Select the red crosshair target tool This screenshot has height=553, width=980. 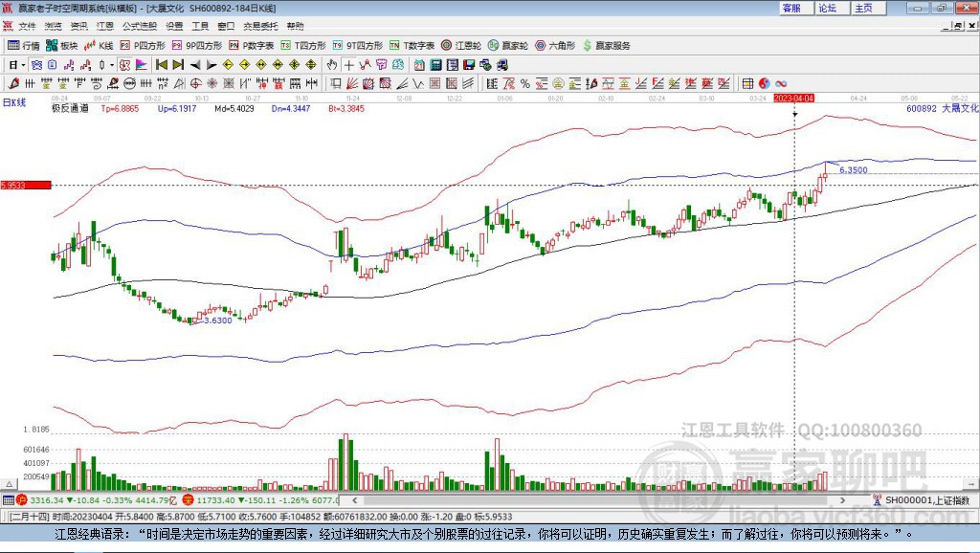195,83
